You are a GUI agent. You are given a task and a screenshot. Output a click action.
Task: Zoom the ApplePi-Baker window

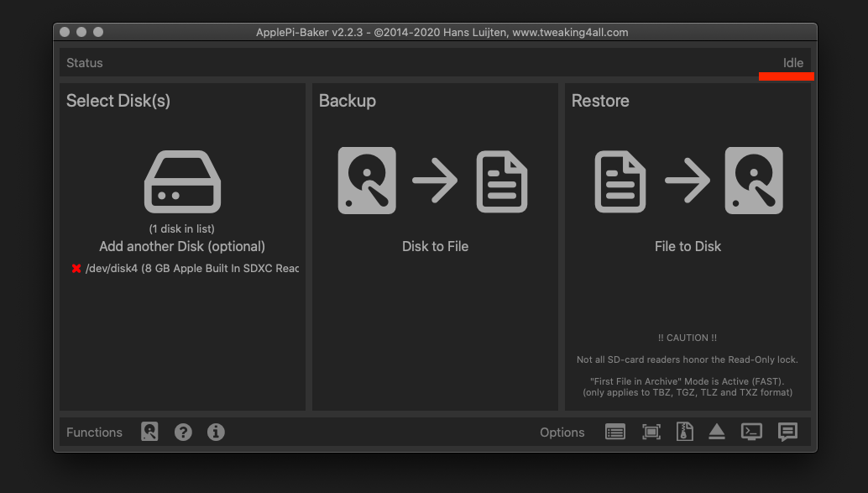98,32
